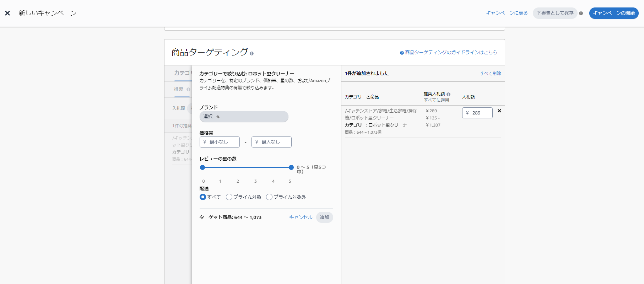Click the question mark icon before the guideline link

tap(402, 53)
